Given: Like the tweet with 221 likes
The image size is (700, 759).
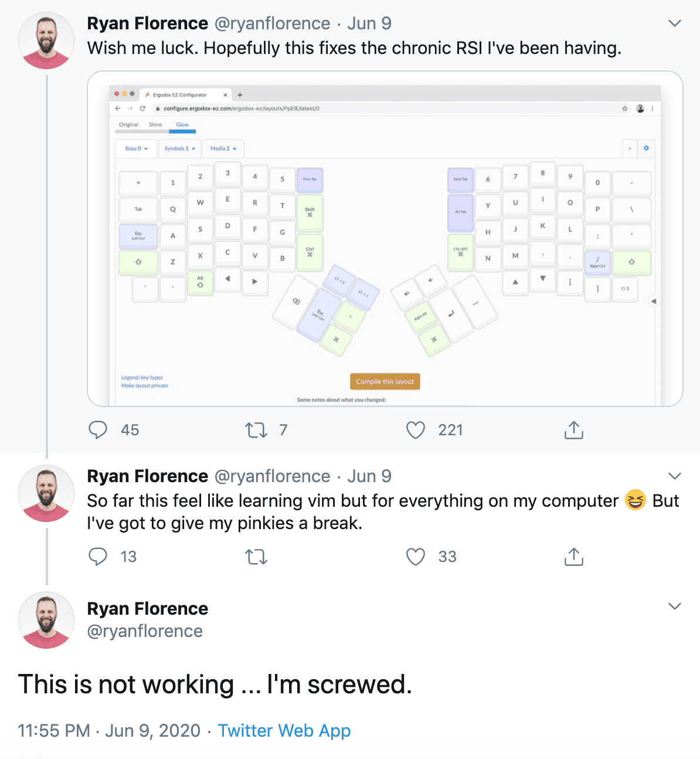Looking at the screenshot, I should click(416, 430).
